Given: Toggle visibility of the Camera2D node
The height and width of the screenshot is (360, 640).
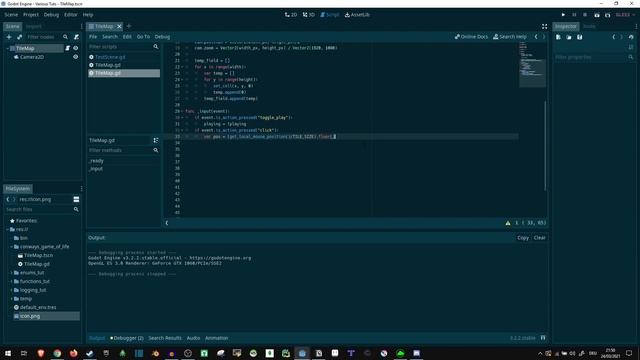Looking at the screenshot, I should pyautogui.click(x=76, y=57).
